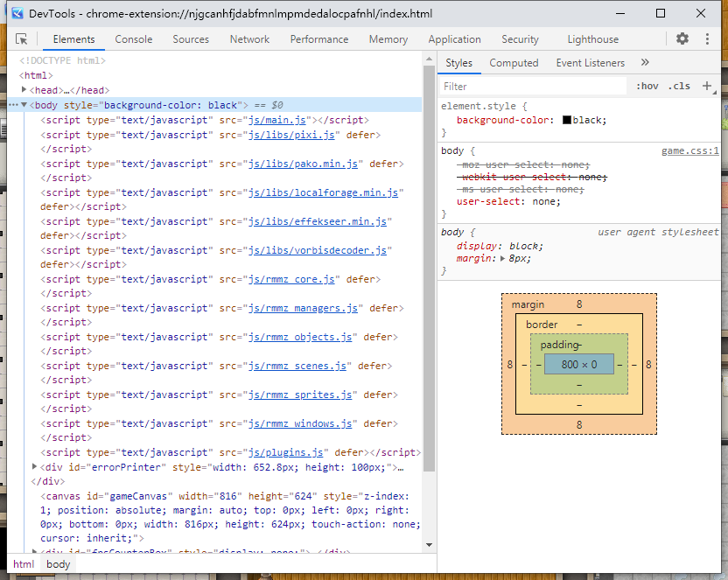The width and height of the screenshot is (728, 580).
Task: Switch to the Console tab
Action: 134,39
